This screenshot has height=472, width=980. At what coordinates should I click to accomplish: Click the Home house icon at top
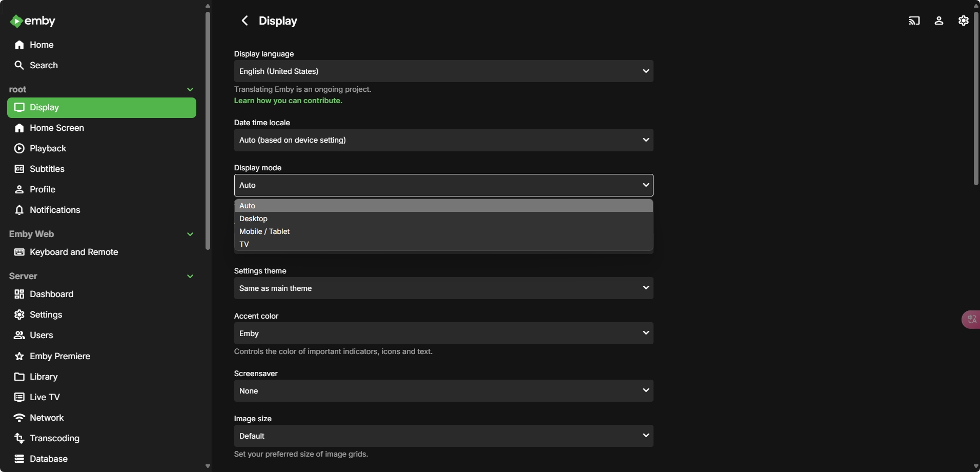click(19, 45)
